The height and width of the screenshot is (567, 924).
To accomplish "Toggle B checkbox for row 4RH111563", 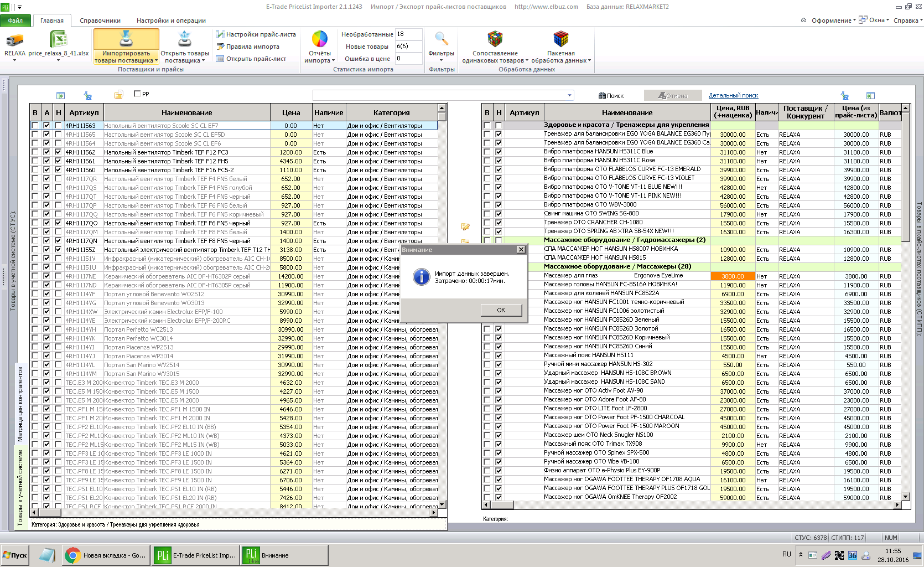I will tap(35, 126).
